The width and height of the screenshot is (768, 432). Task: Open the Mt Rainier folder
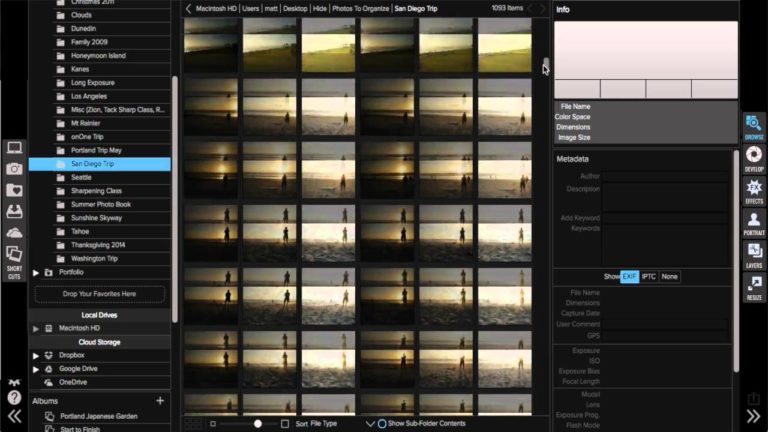(85, 123)
